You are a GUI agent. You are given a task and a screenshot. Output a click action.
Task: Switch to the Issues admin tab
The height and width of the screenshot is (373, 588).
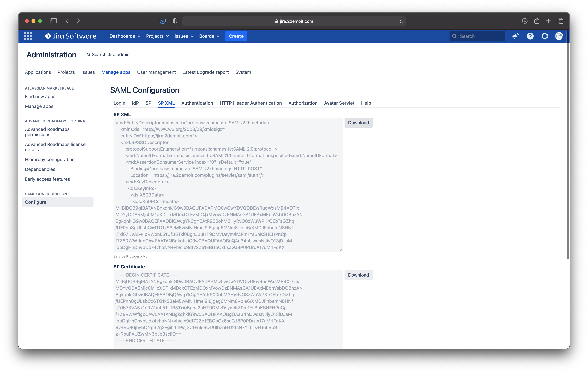tap(88, 72)
